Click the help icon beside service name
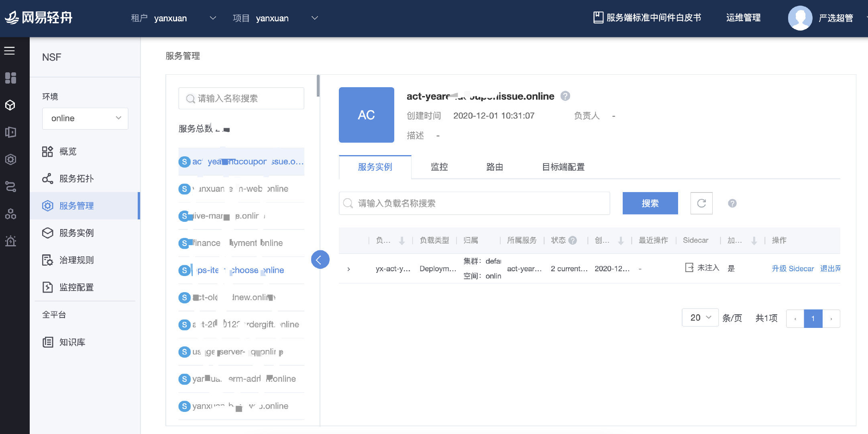 [565, 96]
